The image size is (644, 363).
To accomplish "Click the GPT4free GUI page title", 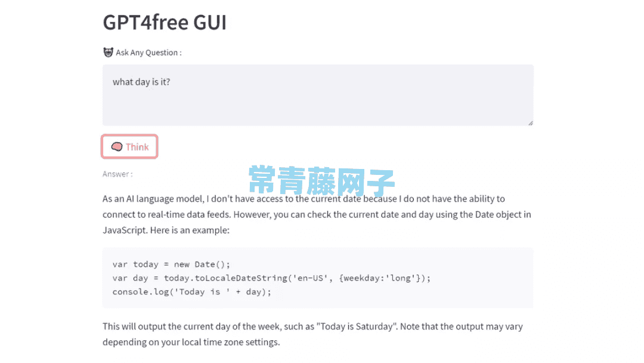I will (165, 22).
